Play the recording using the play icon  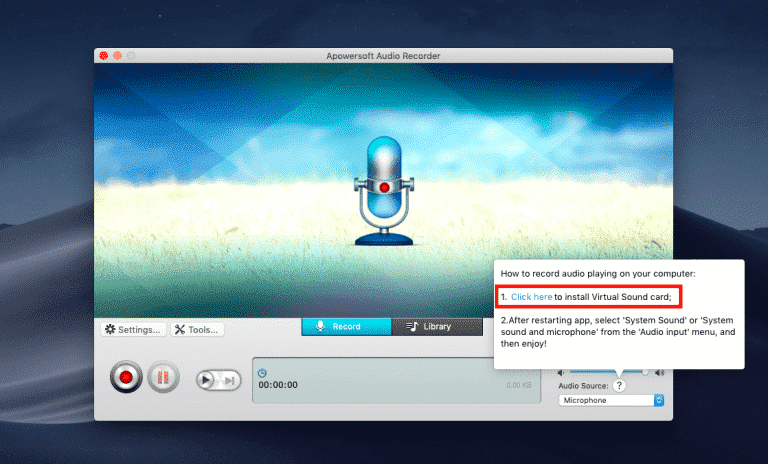tap(206, 380)
